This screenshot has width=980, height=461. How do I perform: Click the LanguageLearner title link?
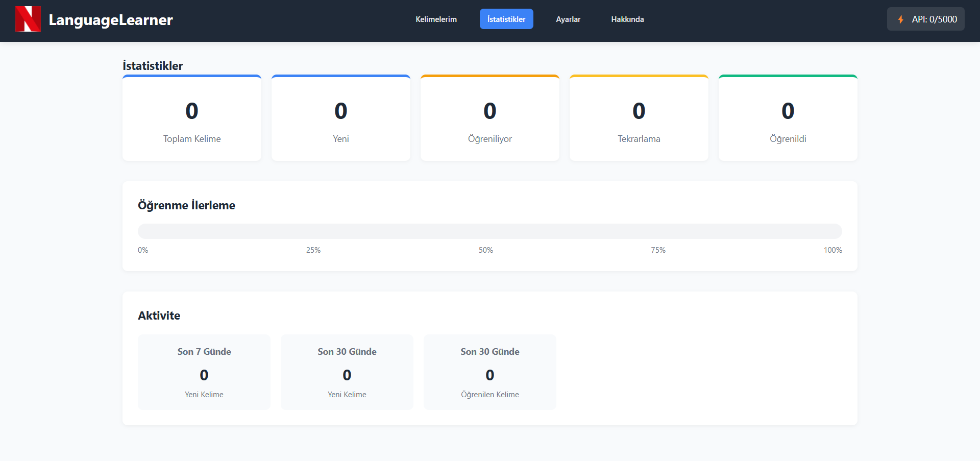111,20
